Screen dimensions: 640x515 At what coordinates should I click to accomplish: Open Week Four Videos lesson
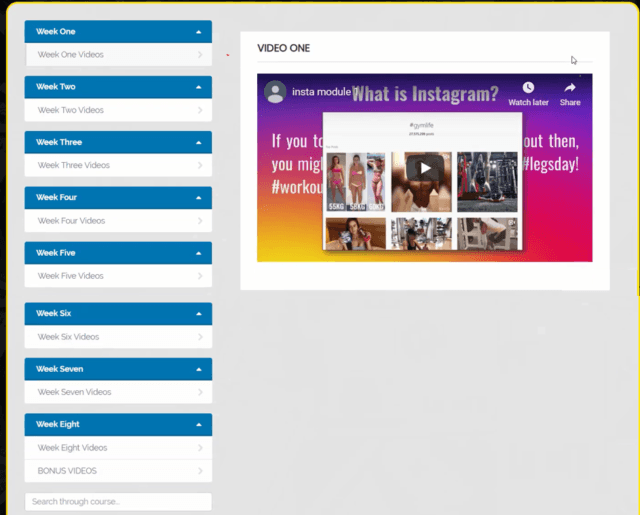point(118,221)
